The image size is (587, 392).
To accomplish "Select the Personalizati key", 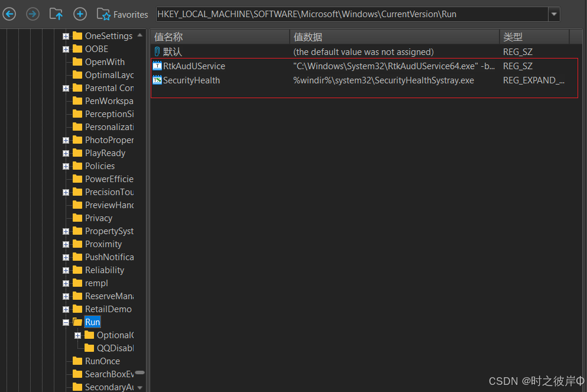I will [109, 127].
